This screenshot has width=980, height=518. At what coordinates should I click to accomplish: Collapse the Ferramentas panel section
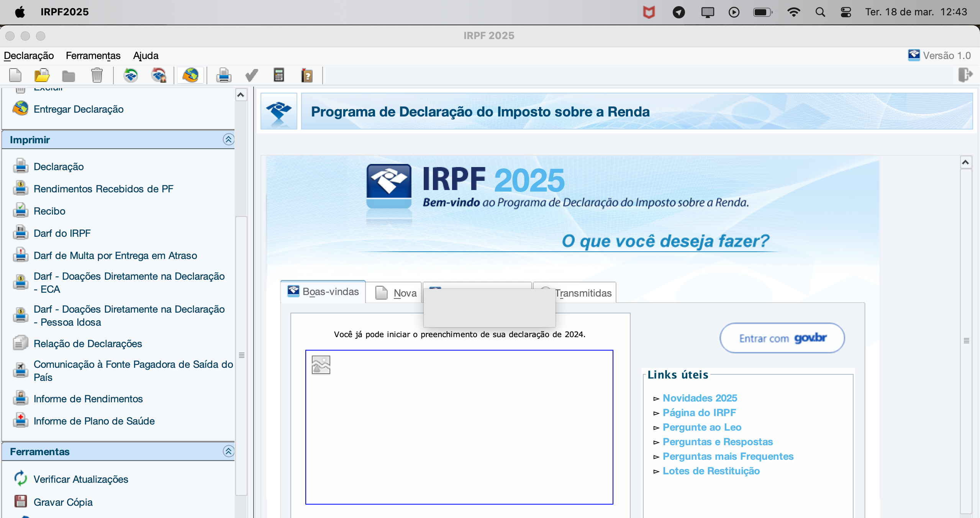[228, 451]
